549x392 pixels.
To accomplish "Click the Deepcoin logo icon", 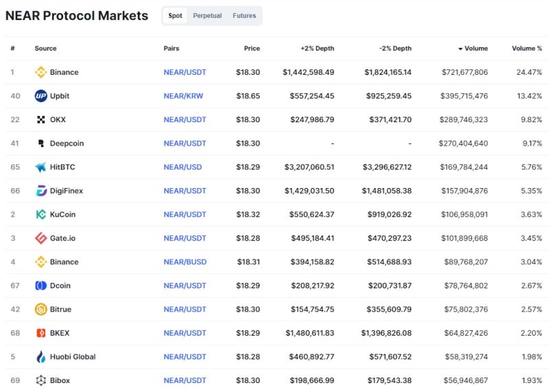I will [x=40, y=143].
